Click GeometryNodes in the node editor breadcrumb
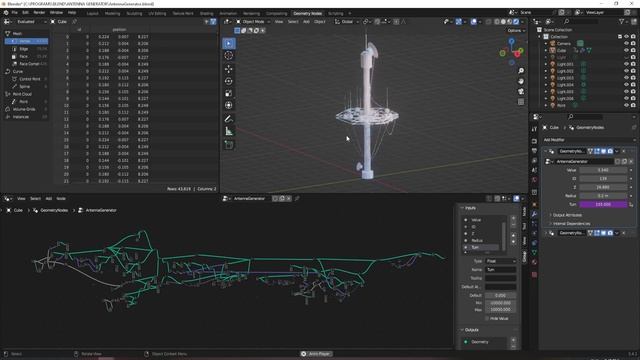Screen dimensions: 640x360 [54, 210]
